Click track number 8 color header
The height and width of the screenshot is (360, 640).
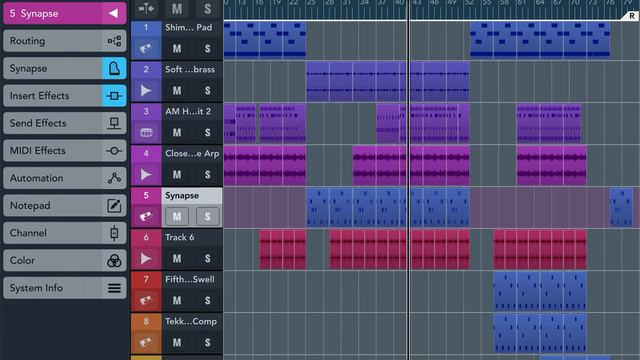[x=146, y=322]
